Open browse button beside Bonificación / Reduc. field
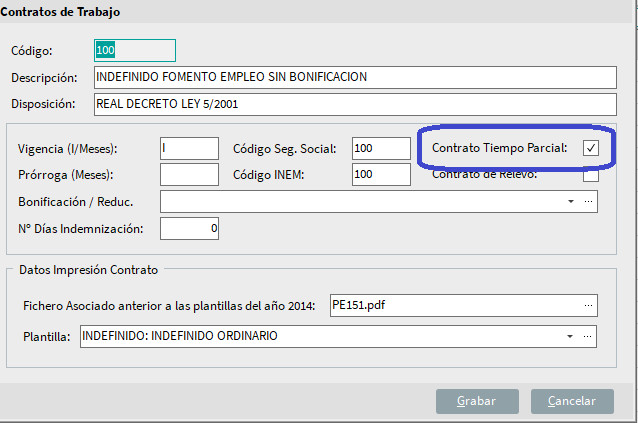Screen dimensions: 638x423 (589, 202)
